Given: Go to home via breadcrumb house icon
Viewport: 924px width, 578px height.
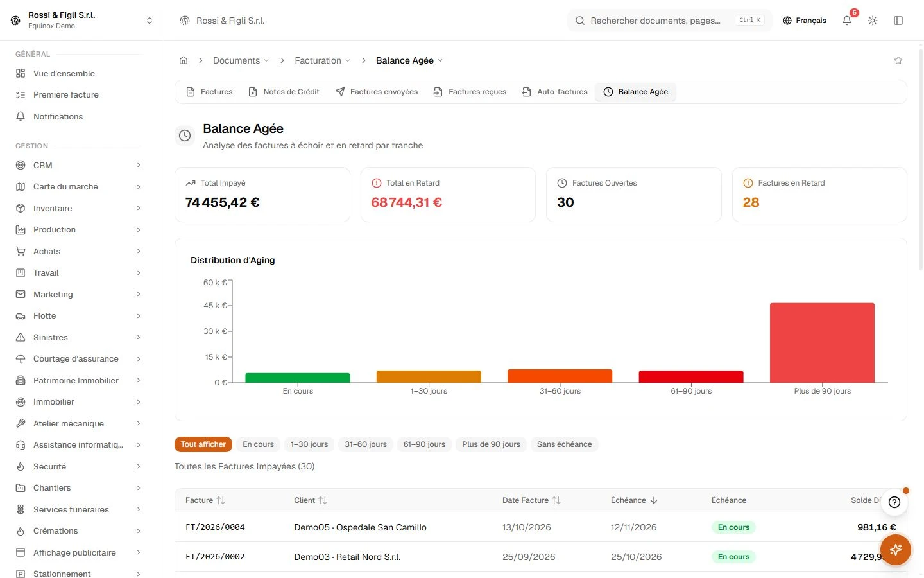Looking at the screenshot, I should (184, 60).
